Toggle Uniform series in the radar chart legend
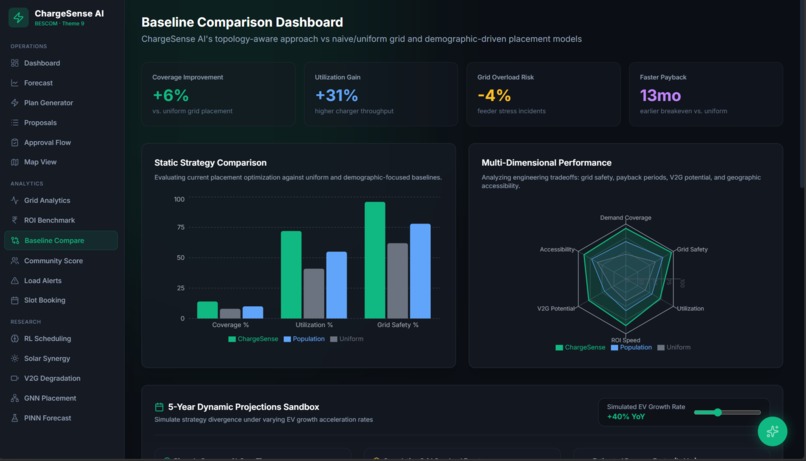Screen dimensions: 806x461 point(674,347)
